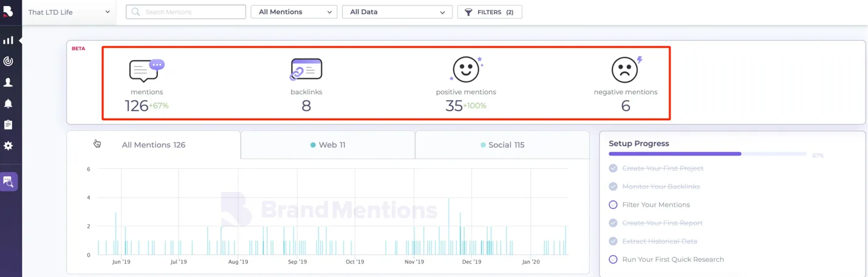Open settings gear icon in sidebar
This screenshot has height=277, width=868.
point(8,146)
